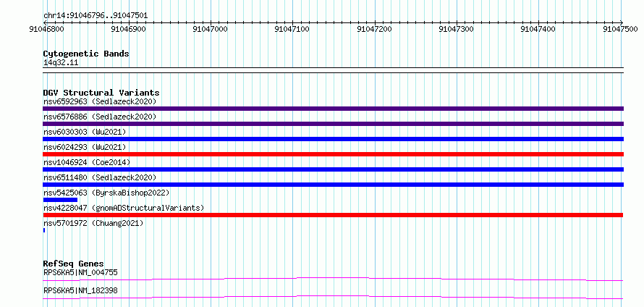644x307 pixels.
Task: Click ruler tick label 91046800
Action: pyautogui.click(x=47, y=29)
